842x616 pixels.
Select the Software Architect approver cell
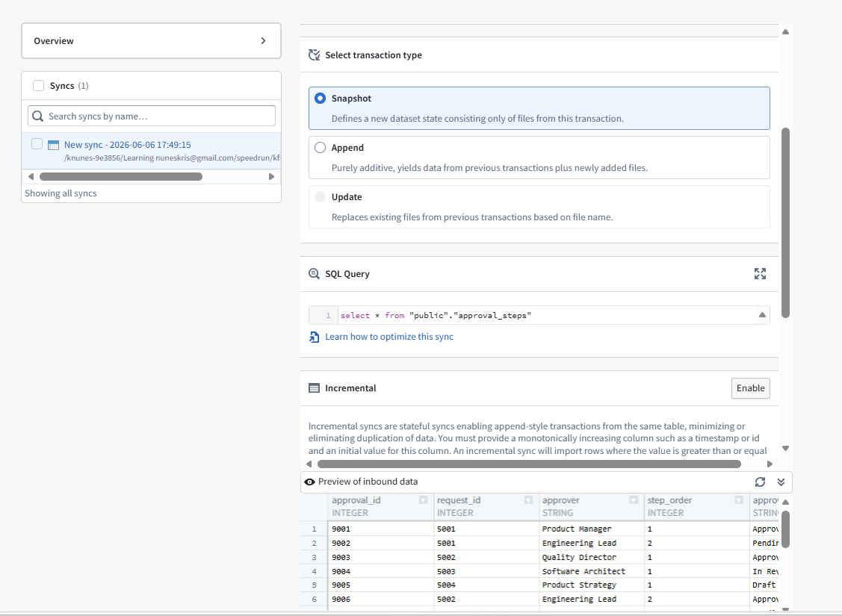(x=591, y=571)
